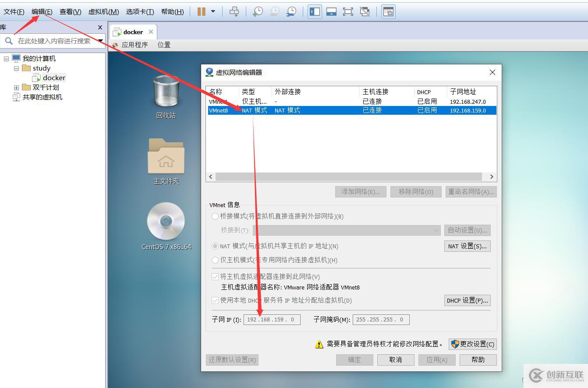Close the 虚拟网络编辑器 dialog

(492, 72)
